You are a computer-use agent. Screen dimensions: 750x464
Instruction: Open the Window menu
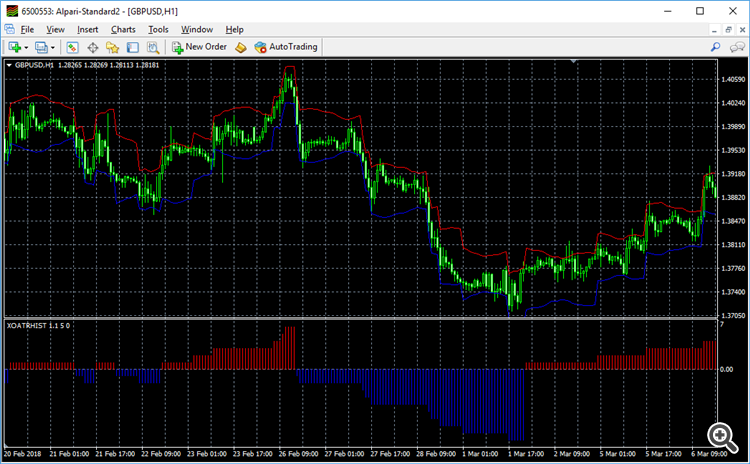coord(197,29)
